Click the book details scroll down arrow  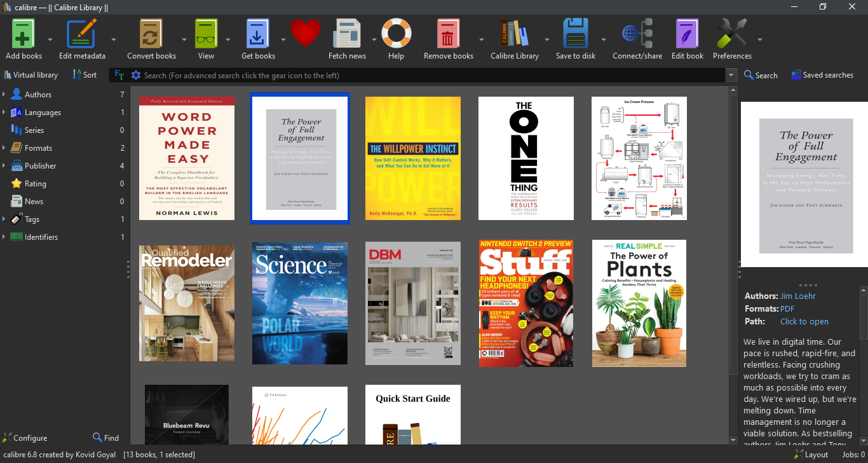pyautogui.click(x=864, y=439)
